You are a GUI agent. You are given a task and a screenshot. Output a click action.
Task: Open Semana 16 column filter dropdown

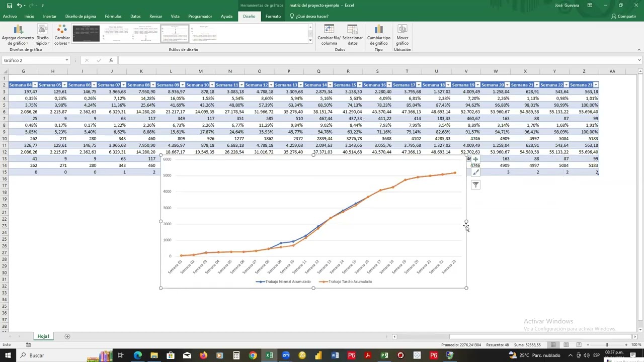click(389, 85)
